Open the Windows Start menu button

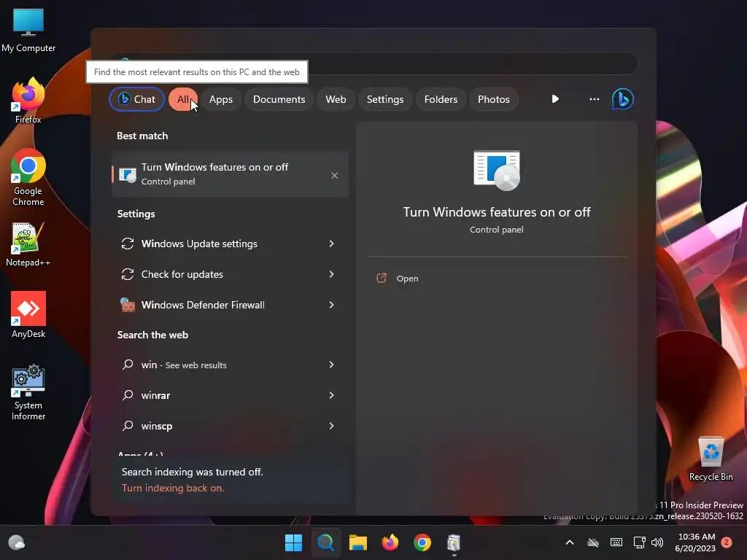coord(293,542)
